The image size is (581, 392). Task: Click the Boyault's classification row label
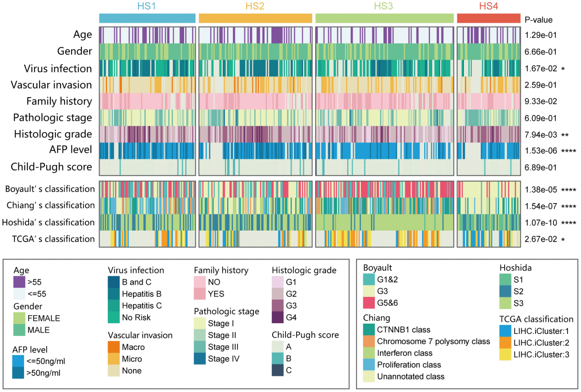[50, 189]
